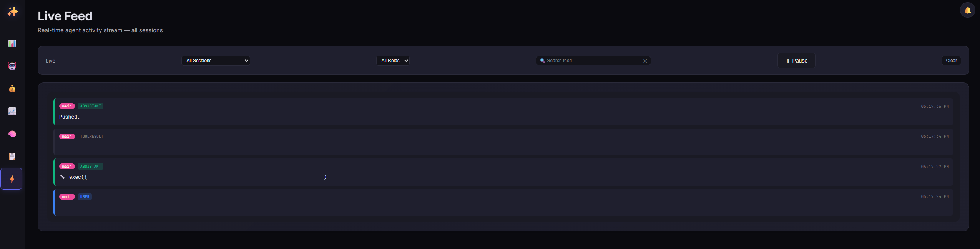Open the bar chart dashboard icon
980x249 pixels.
click(x=12, y=43)
